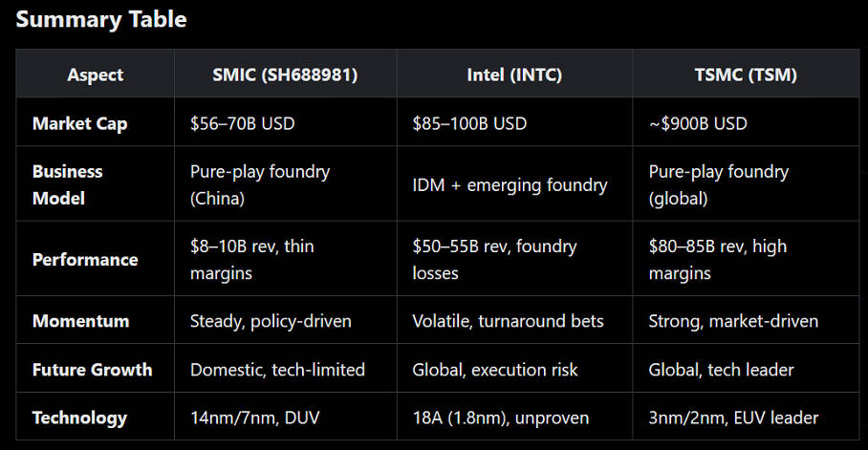
Task: Select the Intel (INTC) column header
Action: click(x=513, y=75)
